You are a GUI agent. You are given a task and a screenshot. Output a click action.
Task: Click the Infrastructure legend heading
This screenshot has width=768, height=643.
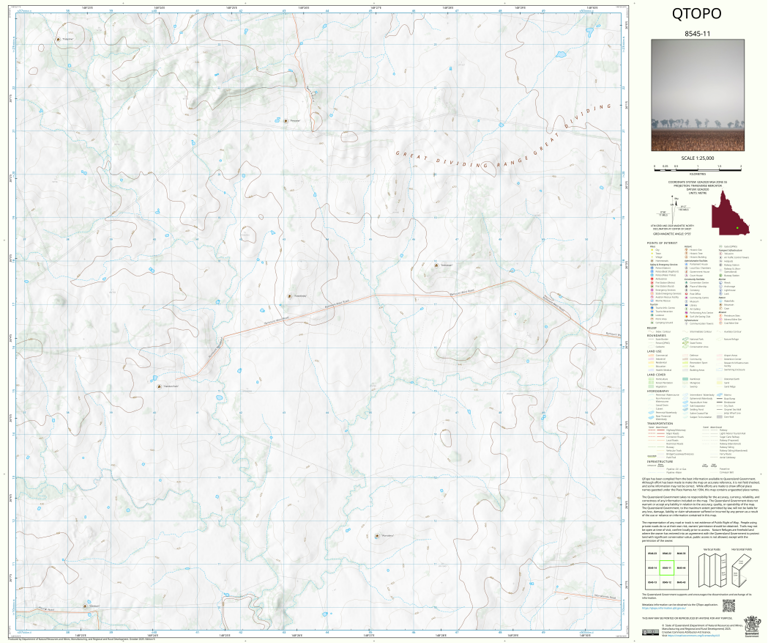[660, 461]
